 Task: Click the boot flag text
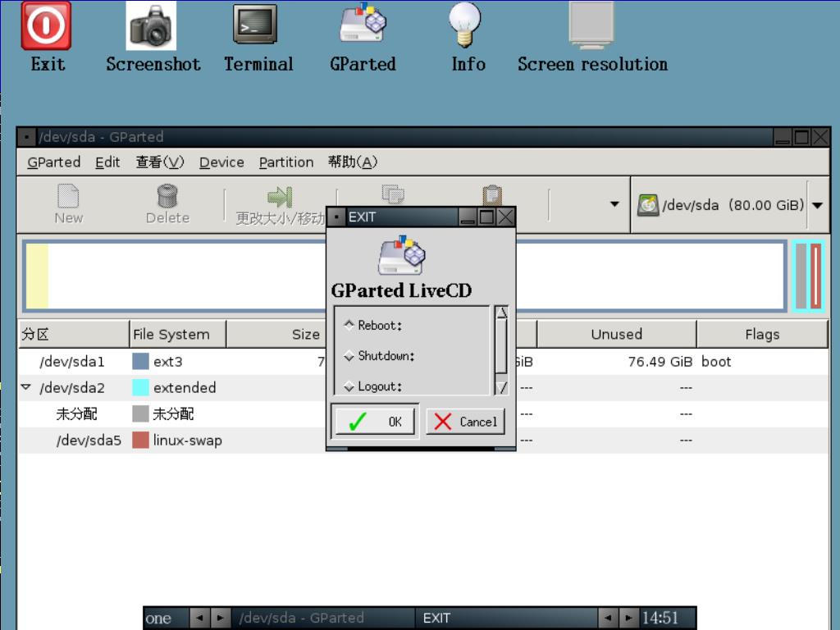click(716, 362)
